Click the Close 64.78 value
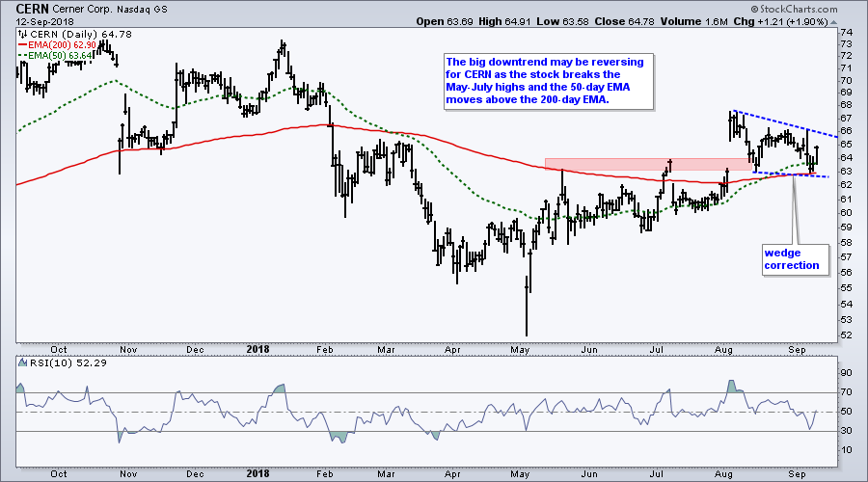Screen dimensions: 868x482 click(x=624, y=21)
